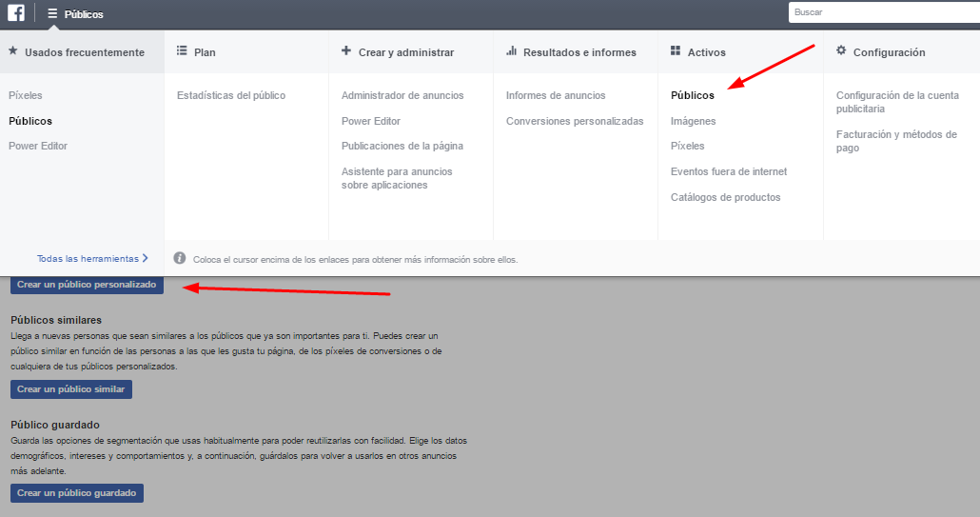The height and width of the screenshot is (517, 980).
Task: Select Públicos under Activos
Action: click(x=693, y=95)
